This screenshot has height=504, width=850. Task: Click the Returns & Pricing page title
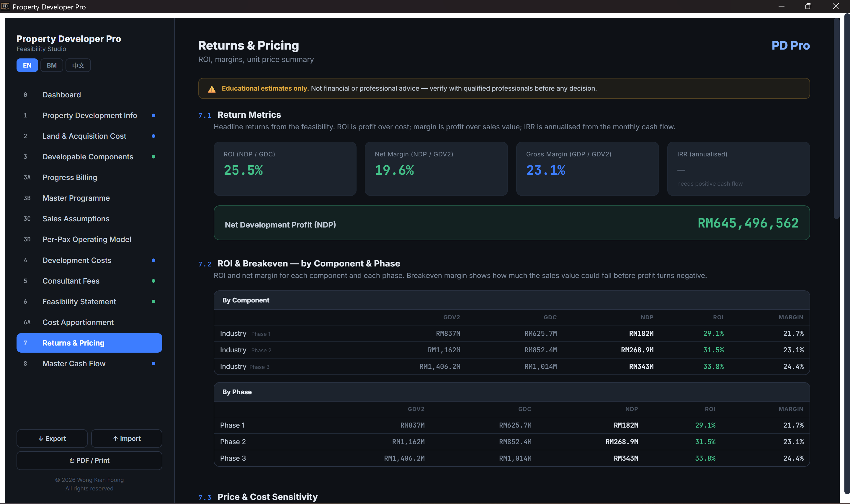[x=249, y=45]
